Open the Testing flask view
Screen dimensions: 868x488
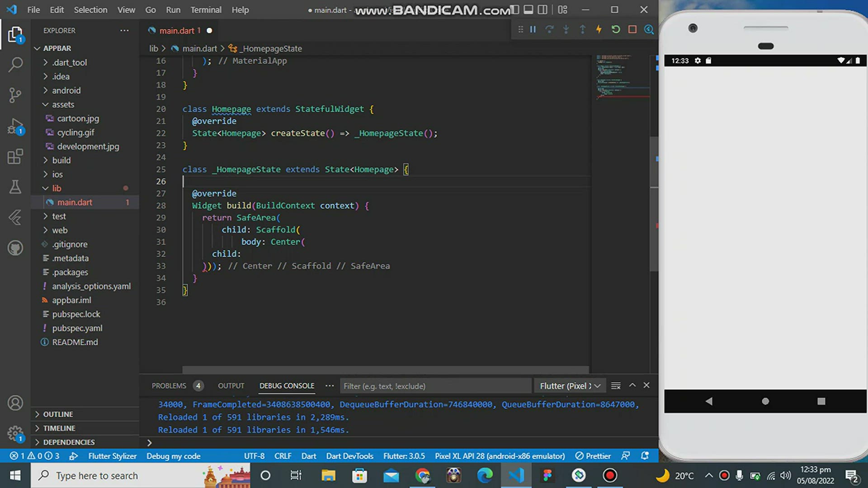(x=15, y=187)
